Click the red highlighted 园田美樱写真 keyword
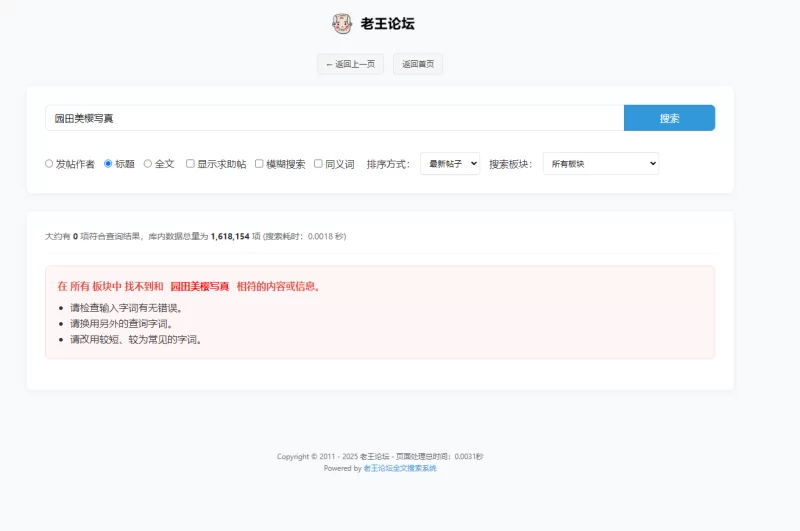 coord(199,286)
